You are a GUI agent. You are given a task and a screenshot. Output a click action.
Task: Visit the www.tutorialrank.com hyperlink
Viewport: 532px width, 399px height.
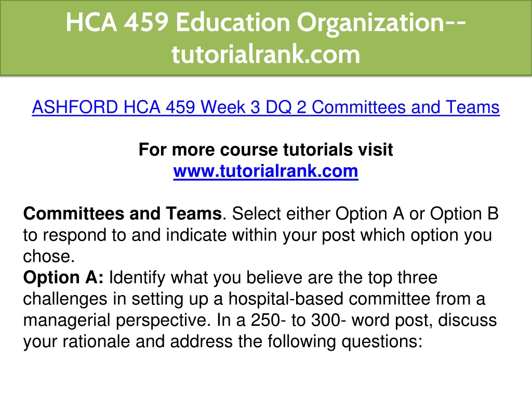pyautogui.click(x=265, y=171)
